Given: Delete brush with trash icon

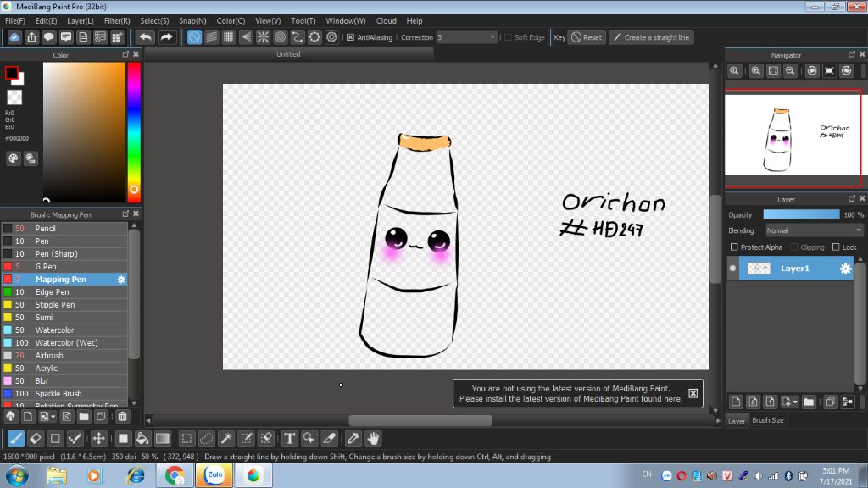Looking at the screenshot, I should pyautogui.click(x=122, y=417).
